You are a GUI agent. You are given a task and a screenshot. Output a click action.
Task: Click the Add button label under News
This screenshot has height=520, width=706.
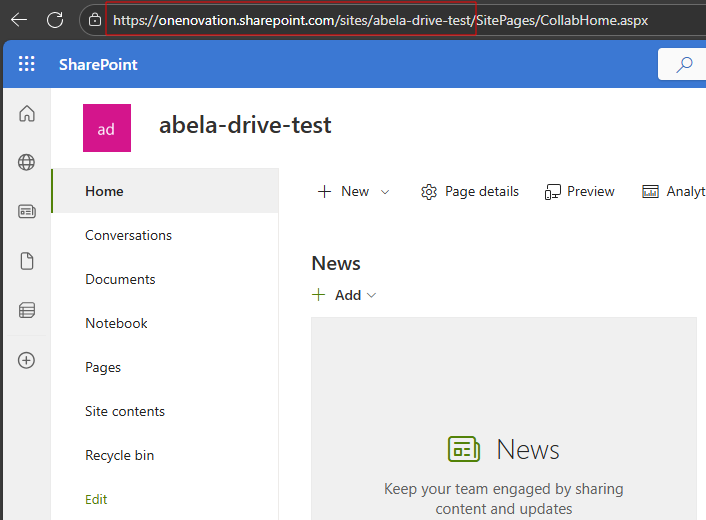(348, 295)
